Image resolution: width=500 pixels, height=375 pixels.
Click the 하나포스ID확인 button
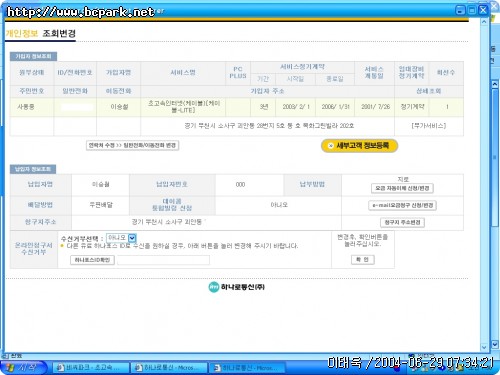pos(92,260)
